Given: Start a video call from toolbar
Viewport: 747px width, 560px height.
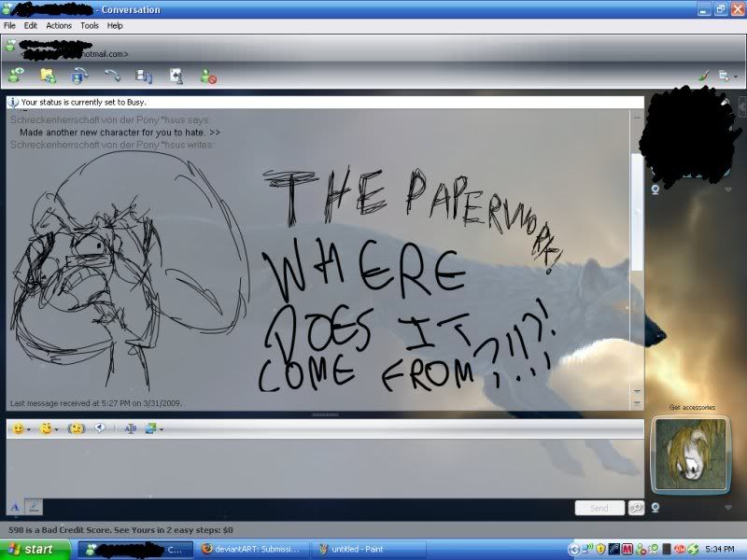Looking at the screenshot, I should (x=79, y=76).
